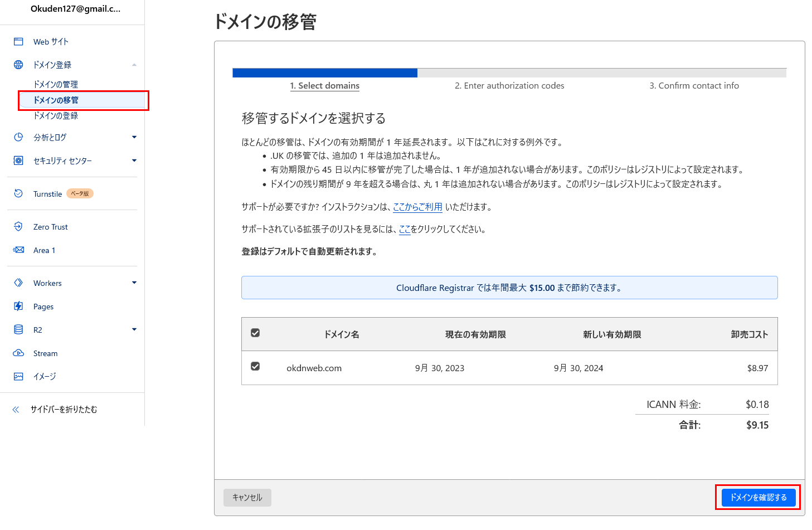Click the R2 database icon
The width and height of the screenshot is (812, 530).
tap(18, 330)
